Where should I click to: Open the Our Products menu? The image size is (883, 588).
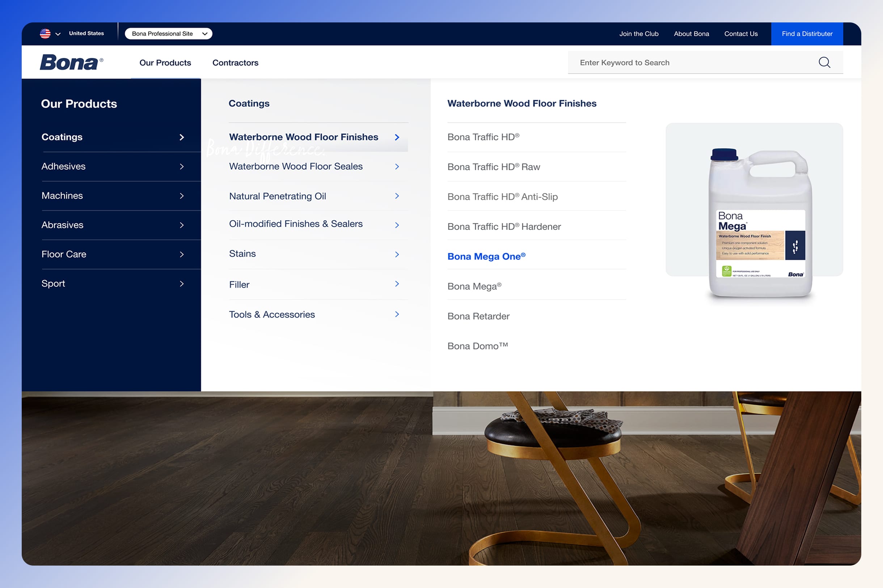click(165, 63)
